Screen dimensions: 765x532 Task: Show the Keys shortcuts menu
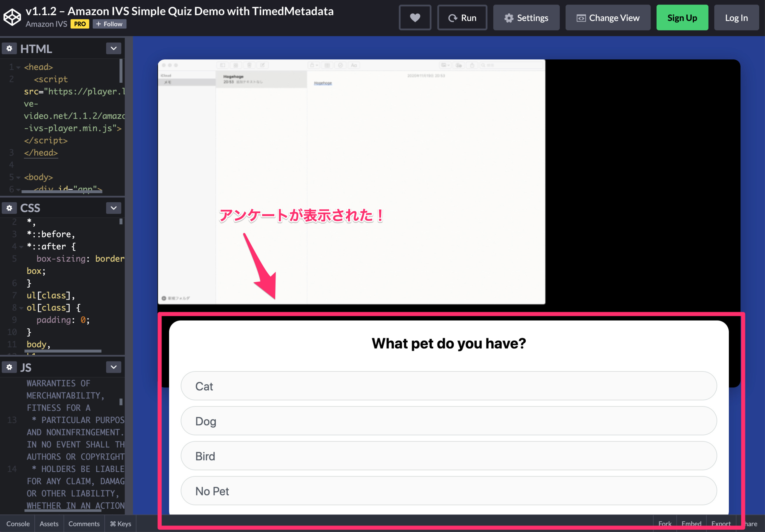[x=121, y=524]
